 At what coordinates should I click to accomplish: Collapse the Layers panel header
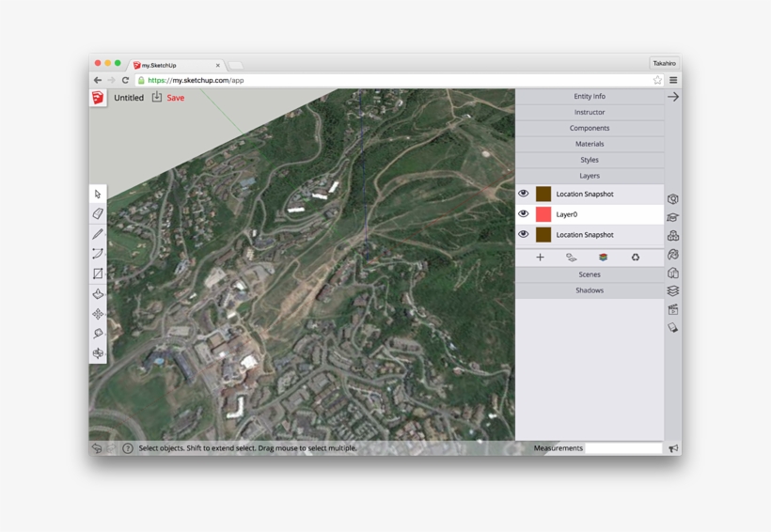590,176
